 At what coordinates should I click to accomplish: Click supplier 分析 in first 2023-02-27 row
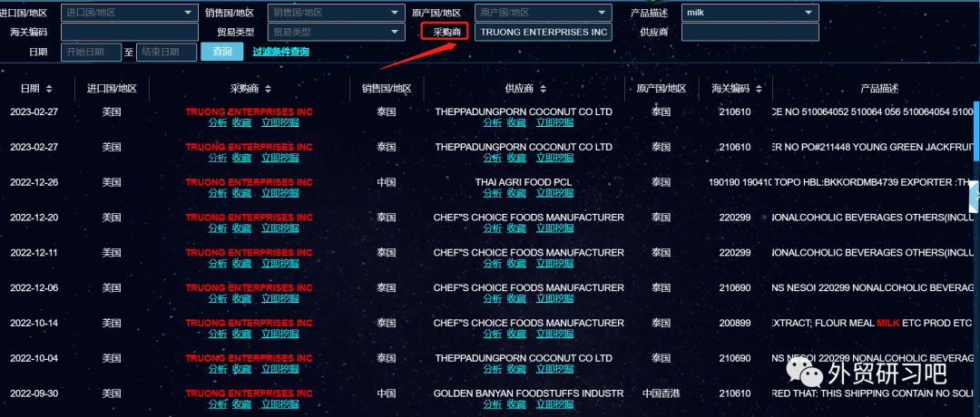[493, 122]
